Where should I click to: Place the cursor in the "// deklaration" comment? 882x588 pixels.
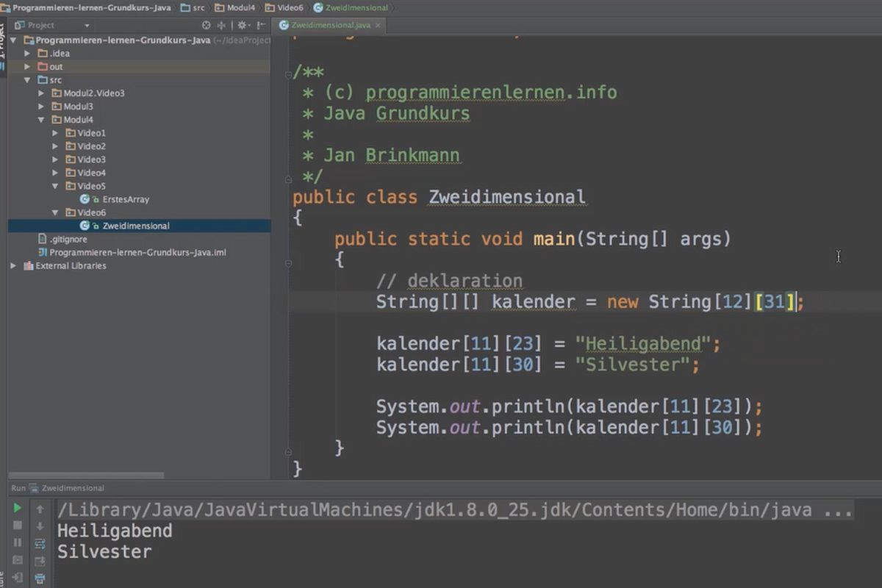(x=449, y=281)
